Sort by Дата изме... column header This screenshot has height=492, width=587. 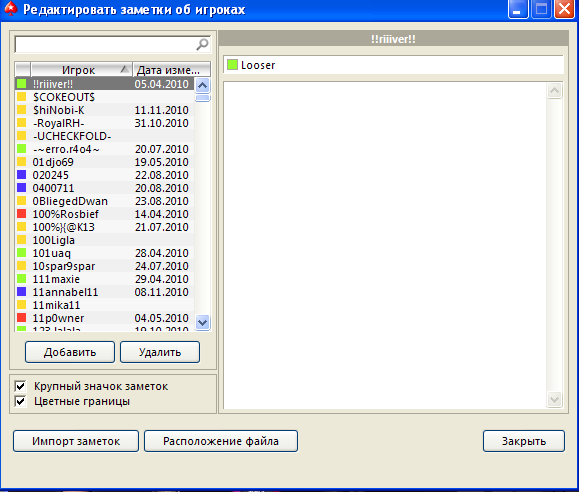pos(171,70)
